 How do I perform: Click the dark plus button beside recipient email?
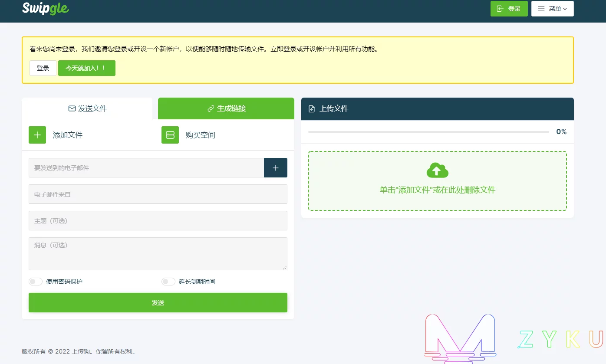pyautogui.click(x=276, y=168)
